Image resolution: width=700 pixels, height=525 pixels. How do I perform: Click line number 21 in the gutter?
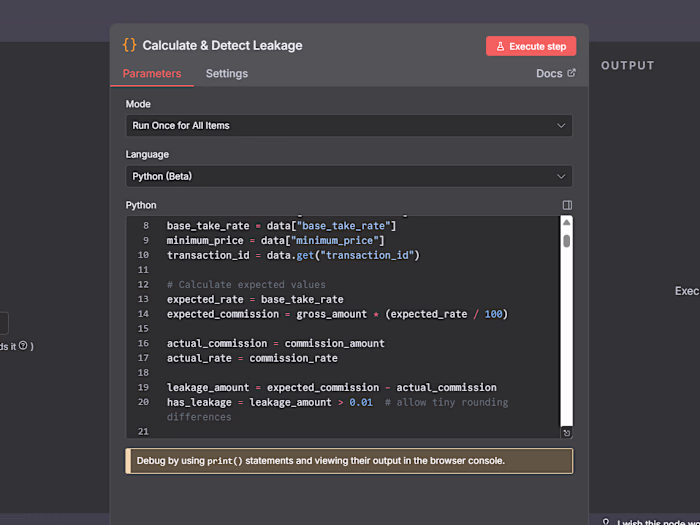click(143, 432)
